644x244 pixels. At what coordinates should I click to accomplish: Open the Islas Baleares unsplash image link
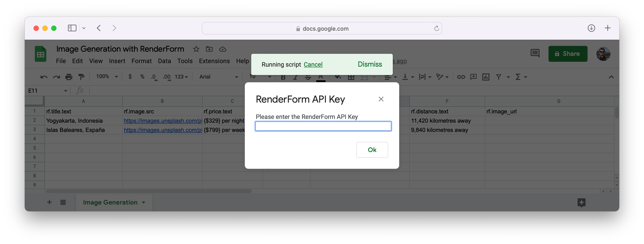163,130
